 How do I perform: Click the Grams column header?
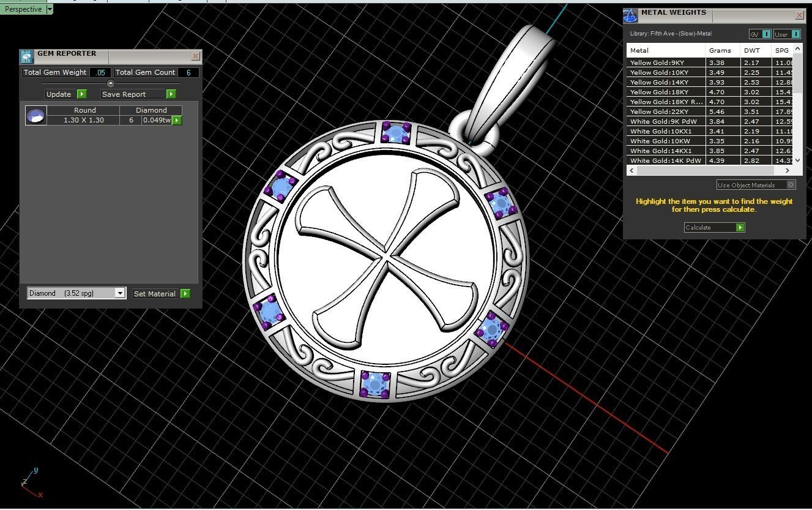click(x=723, y=50)
